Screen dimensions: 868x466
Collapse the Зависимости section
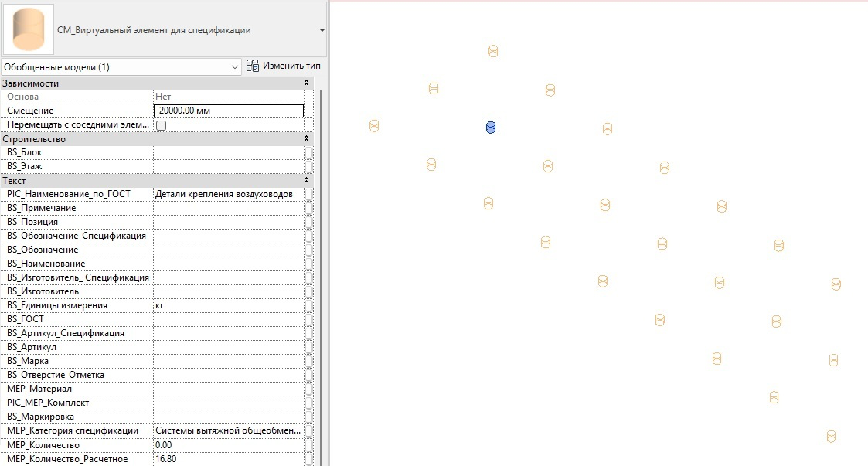point(306,83)
